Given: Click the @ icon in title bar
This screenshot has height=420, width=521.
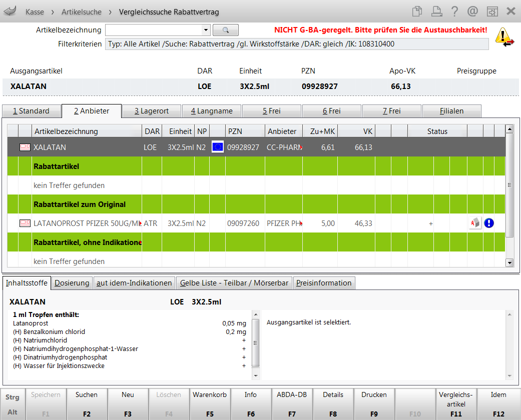Looking at the screenshot, I should coord(472,11).
